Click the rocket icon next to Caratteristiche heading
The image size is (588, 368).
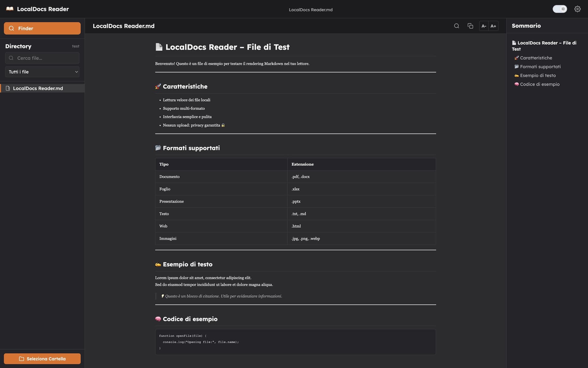(158, 86)
